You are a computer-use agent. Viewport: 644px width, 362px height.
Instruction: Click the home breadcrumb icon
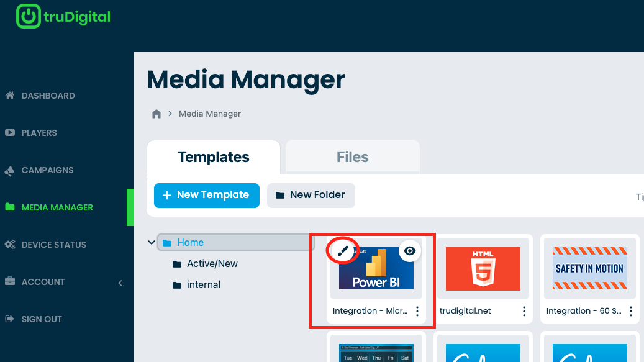(156, 114)
